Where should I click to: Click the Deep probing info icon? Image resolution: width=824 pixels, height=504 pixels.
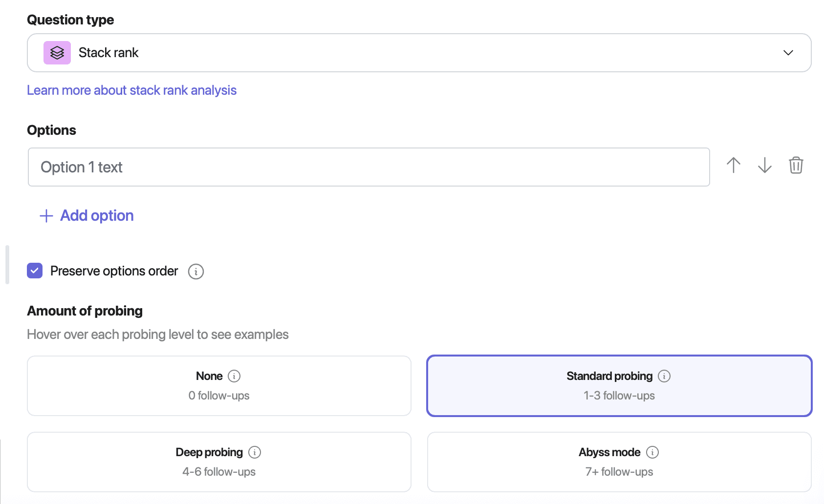pos(255,452)
